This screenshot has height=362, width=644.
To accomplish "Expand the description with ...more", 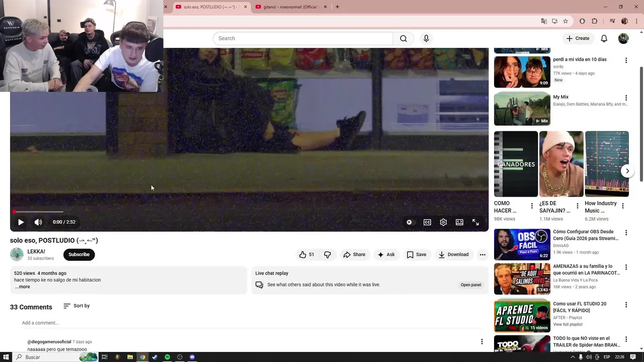I will (x=23, y=287).
